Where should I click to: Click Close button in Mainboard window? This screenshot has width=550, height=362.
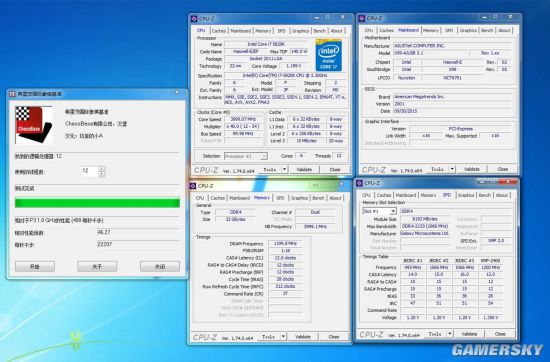coord(503,169)
